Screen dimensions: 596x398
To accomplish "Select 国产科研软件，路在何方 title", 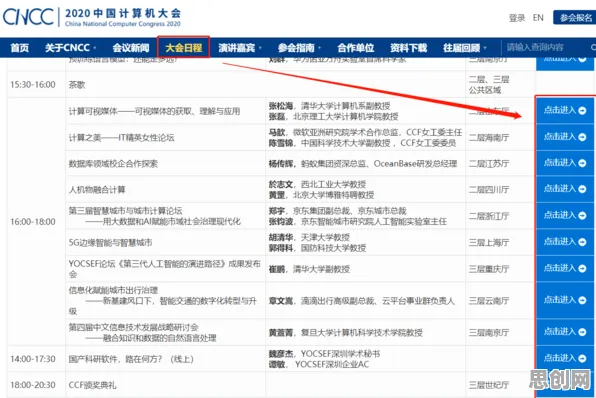I will (131, 359).
